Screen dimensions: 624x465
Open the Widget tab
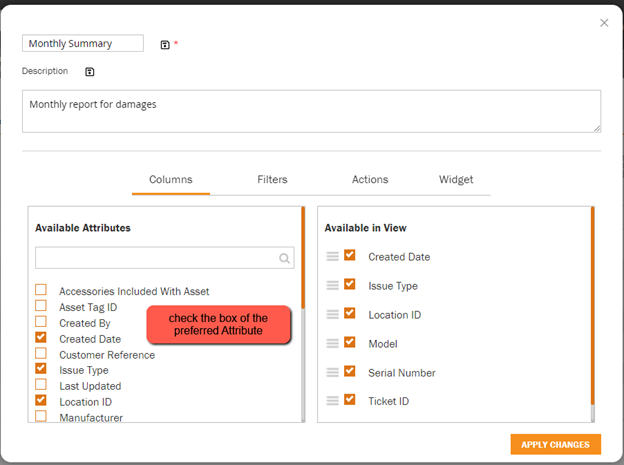pos(456,180)
